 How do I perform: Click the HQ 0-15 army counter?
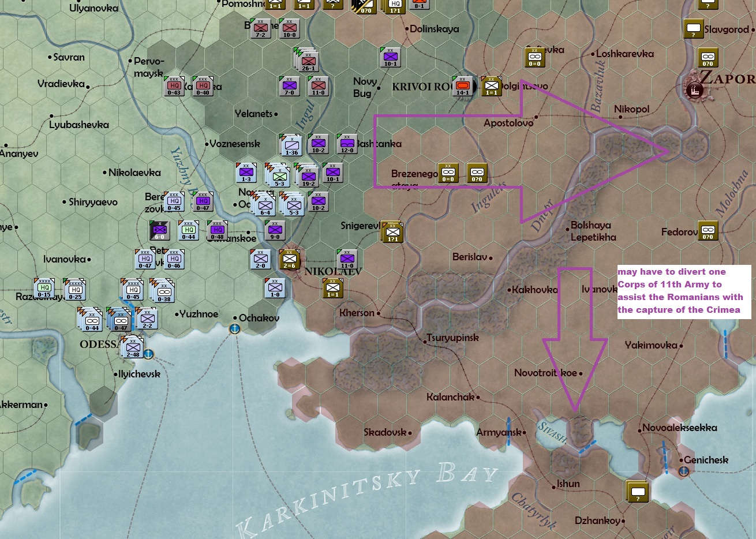(x=44, y=288)
